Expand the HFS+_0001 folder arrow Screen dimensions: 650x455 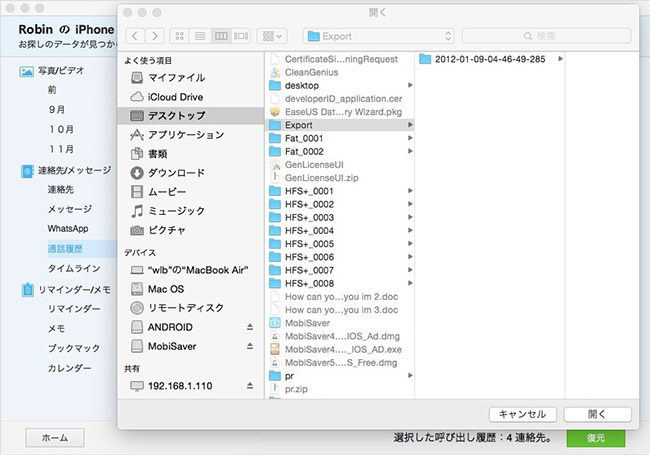(410, 191)
